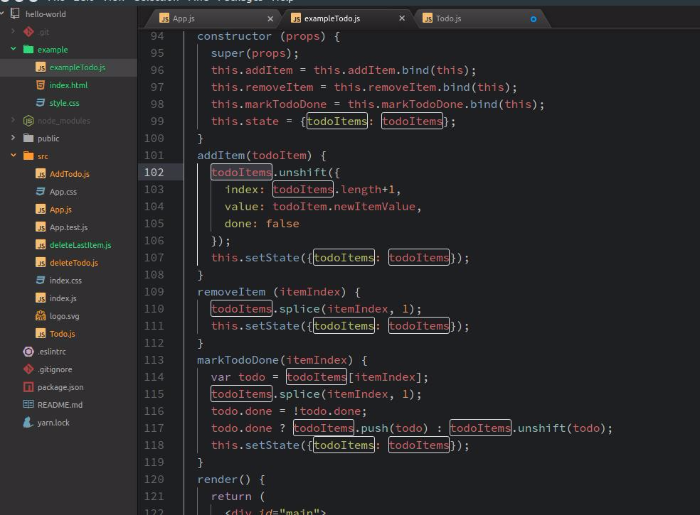Open README.md in the file tree

coord(60,405)
